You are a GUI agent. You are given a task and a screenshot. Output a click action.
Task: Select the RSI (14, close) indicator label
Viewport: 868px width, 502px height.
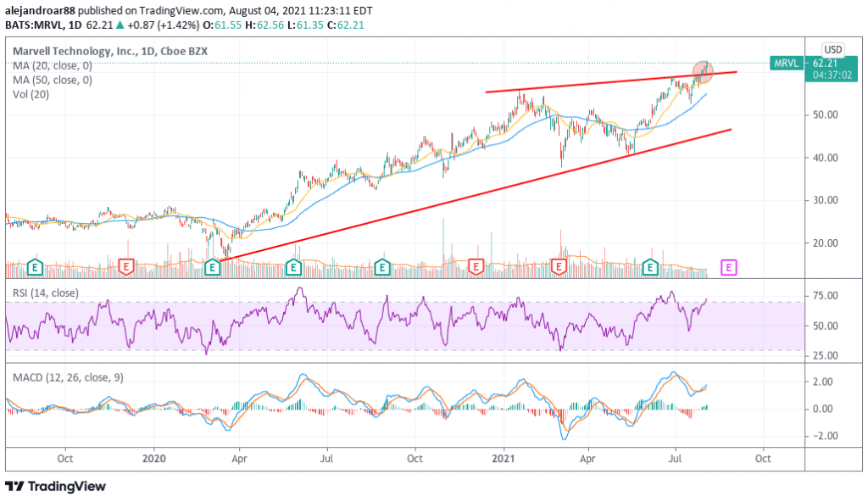pyautogui.click(x=46, y=293)
